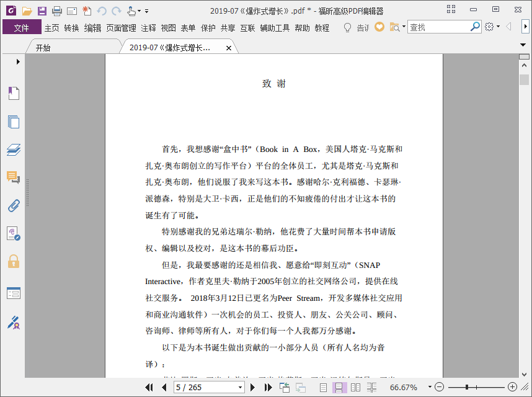Open the 页面管理 ribbon tab
Screen dimensions: 532x397
pyautogui.click(x=121, y=28)
